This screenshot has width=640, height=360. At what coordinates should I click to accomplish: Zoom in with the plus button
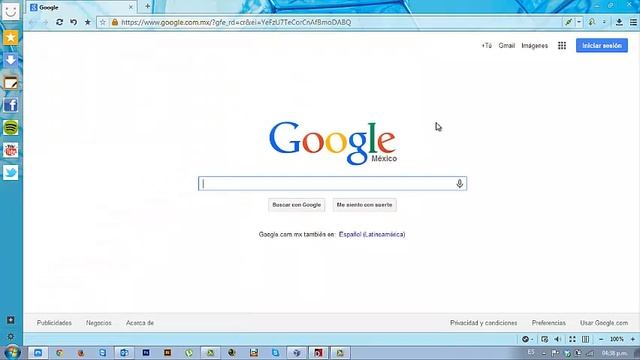click(633, 339)
